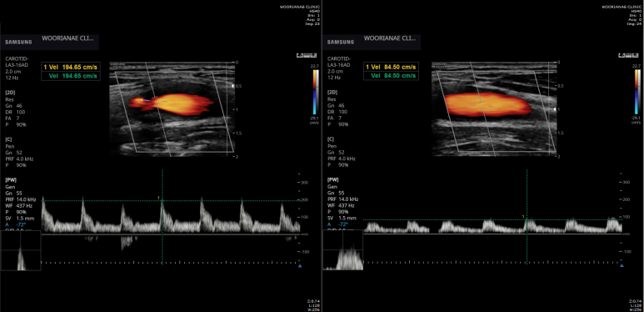Click the blue triangle below the 84.50 cm/s spectrum scale
Viewport: 644px width, 312px height.
(x=622, y=266)
